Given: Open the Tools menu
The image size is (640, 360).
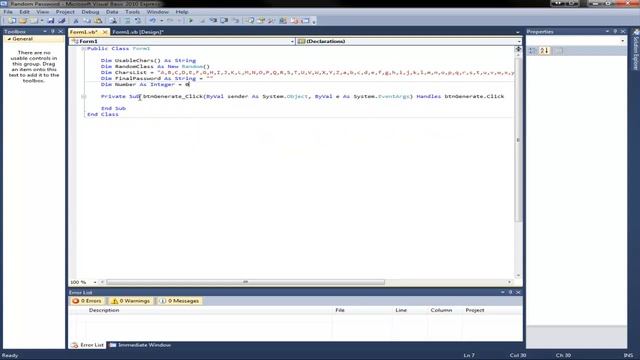Looking at the screenshot, I should click(132, 12).
